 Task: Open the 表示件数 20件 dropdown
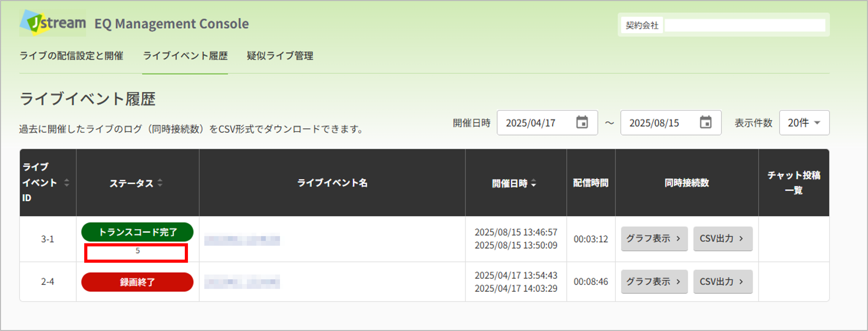804,123
